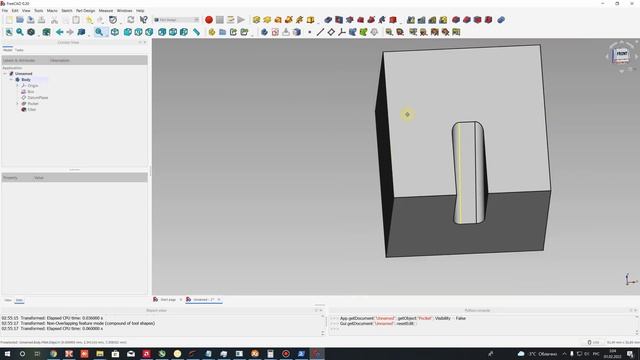Select the Fillet tool icon

coord(456,20)
